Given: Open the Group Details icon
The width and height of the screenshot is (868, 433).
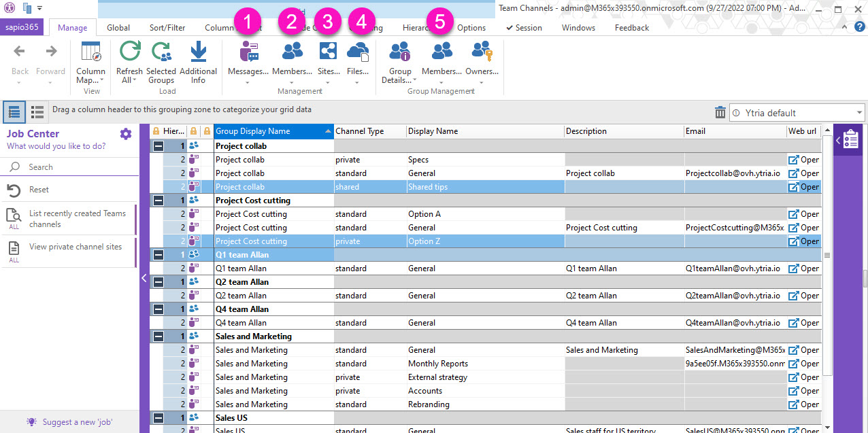Looking at the screenshot, I should click(x=400, y=53).
